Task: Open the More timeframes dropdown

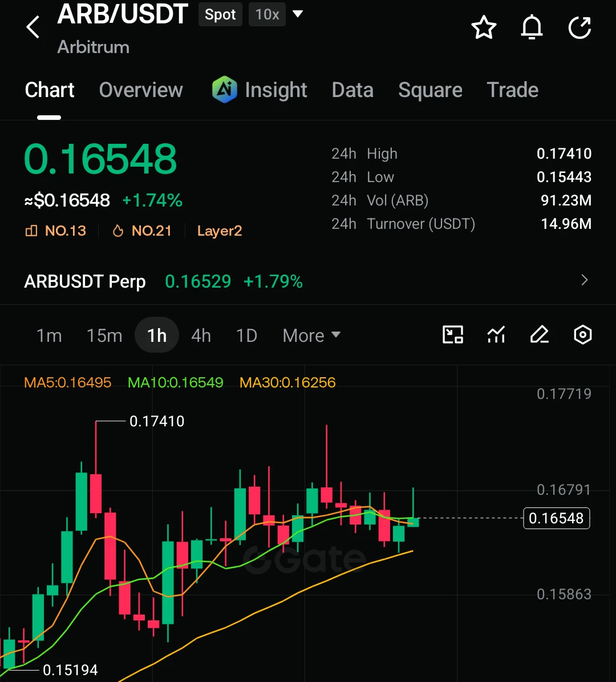Action: click(311, 336)
